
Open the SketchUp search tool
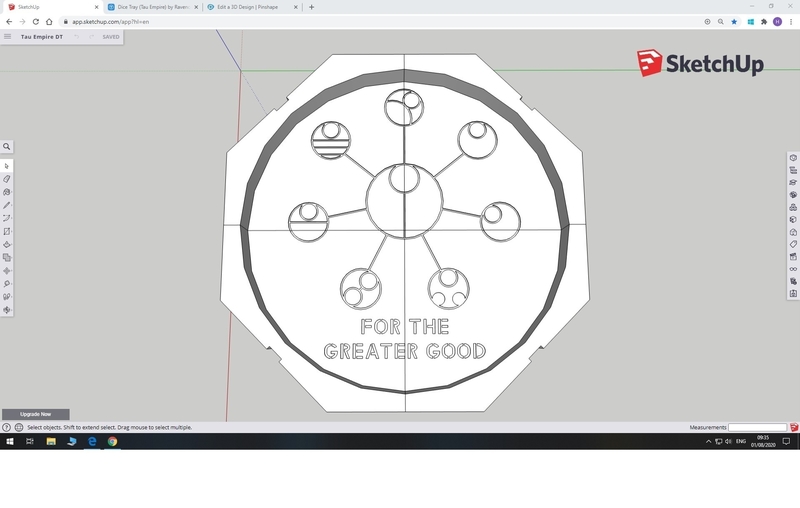[x=7, y=146]
